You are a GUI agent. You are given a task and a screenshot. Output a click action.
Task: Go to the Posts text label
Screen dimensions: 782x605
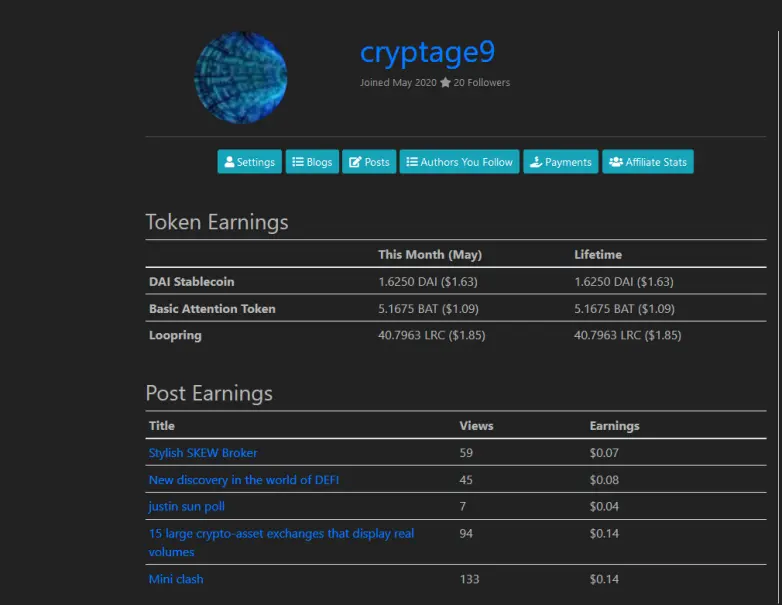coord(377,162)
